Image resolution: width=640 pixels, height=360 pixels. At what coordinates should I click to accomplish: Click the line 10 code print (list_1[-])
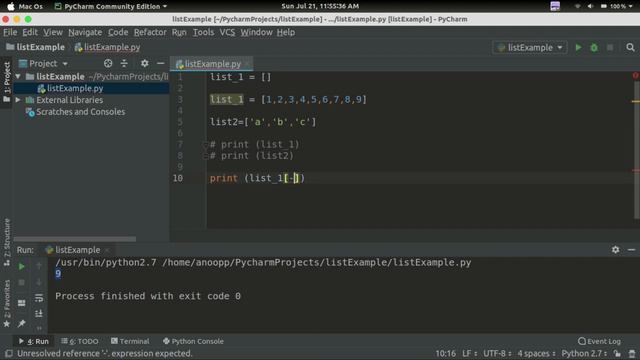coord(257,178)
